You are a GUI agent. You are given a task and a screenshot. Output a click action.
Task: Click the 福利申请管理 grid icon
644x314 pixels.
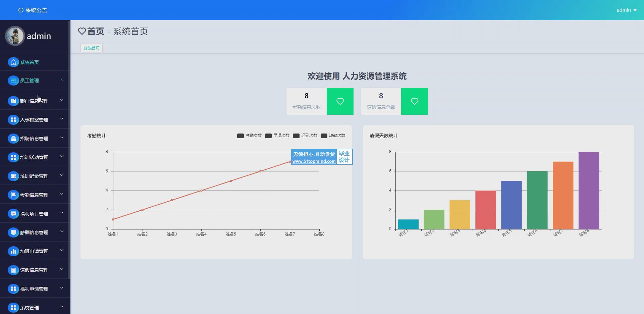[13, 289]
